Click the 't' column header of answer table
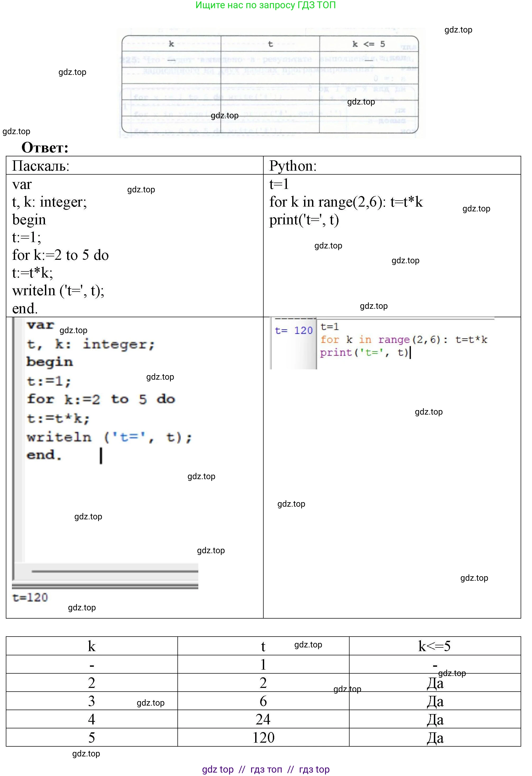The image size is (532, 776). click(x=263, y=646)
